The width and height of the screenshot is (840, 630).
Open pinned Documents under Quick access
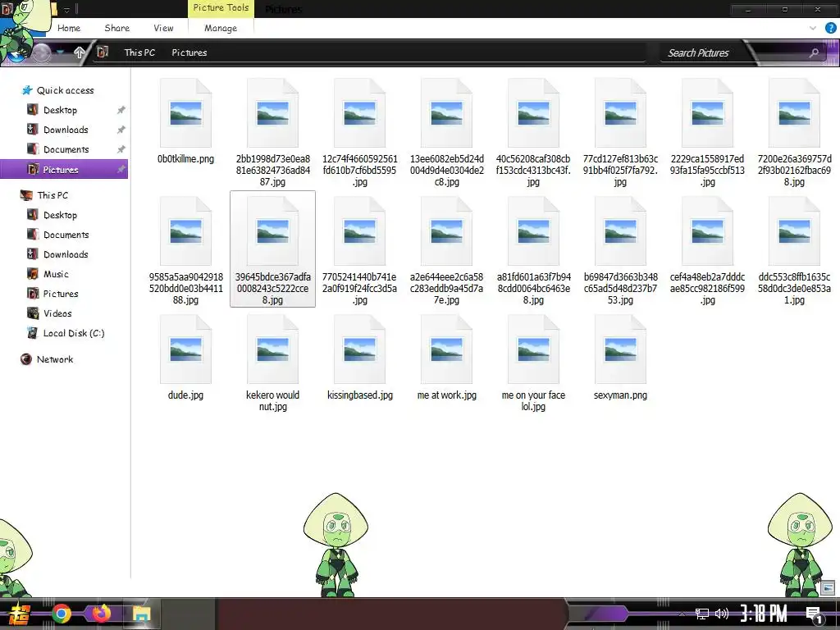click(x=66, y=149)
